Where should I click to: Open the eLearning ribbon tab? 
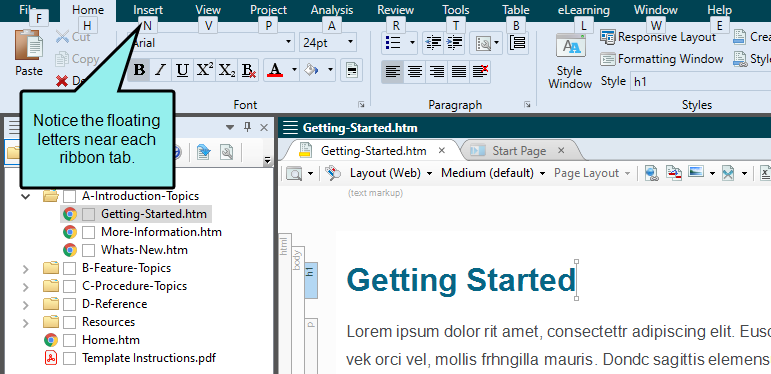click(x=584, y=10)
